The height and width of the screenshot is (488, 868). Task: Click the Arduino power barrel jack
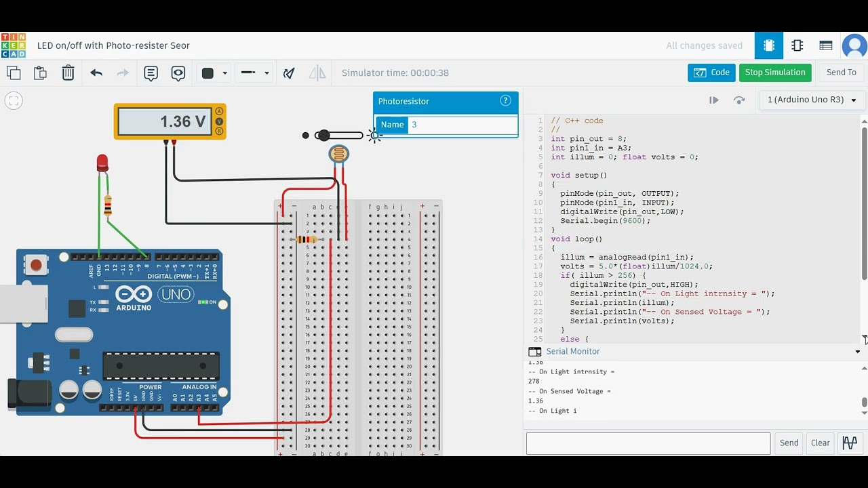click(x=29, y=394)
